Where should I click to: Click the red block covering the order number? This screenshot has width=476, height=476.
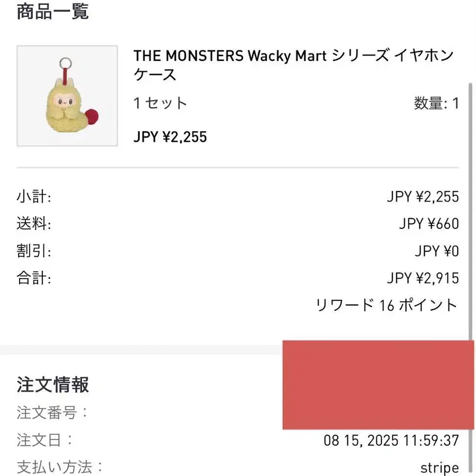(378, 385)
